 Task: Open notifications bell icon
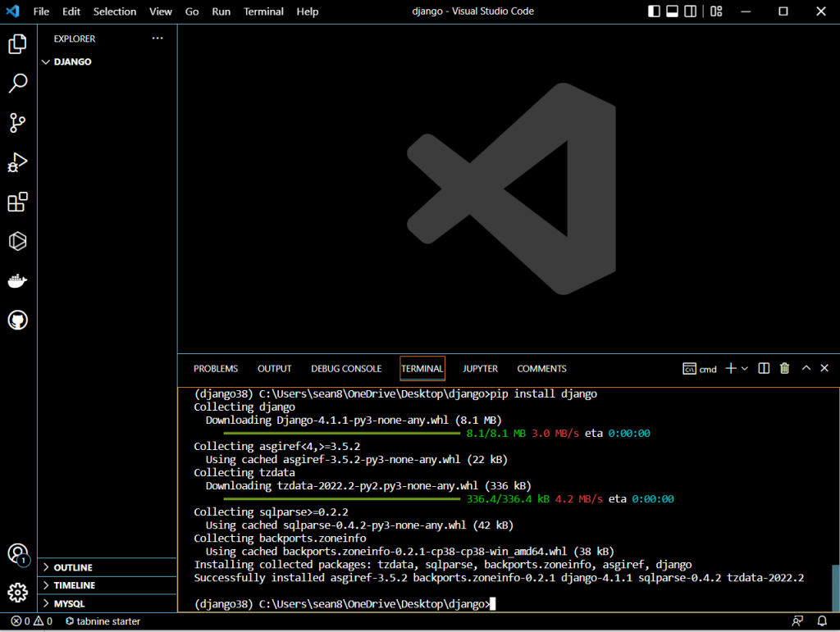pos(822,621)
